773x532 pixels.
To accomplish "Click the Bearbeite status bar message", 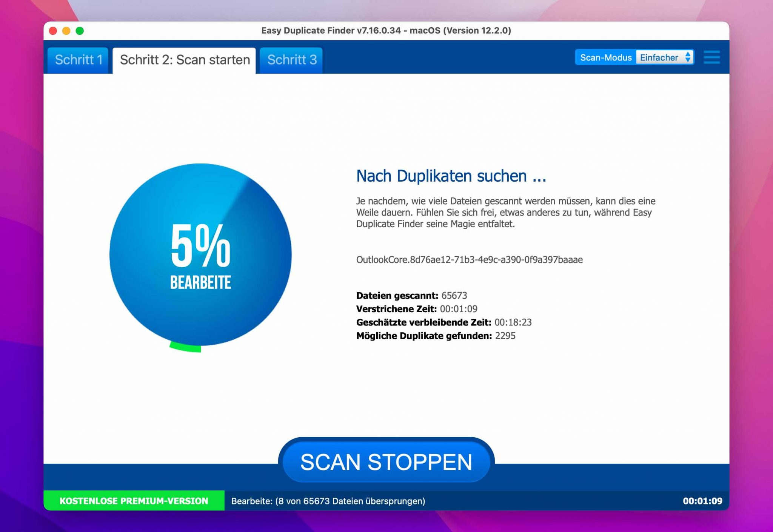I will tap(328, 501).
